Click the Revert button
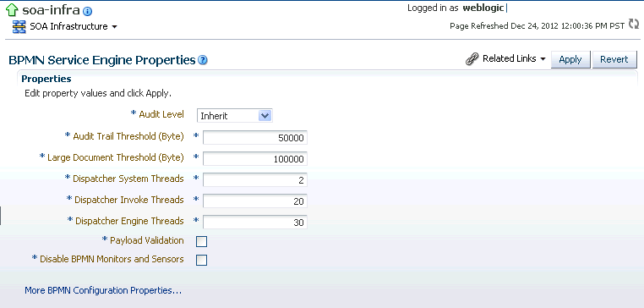Screen dimensions: 644x308 click(614, 59)
